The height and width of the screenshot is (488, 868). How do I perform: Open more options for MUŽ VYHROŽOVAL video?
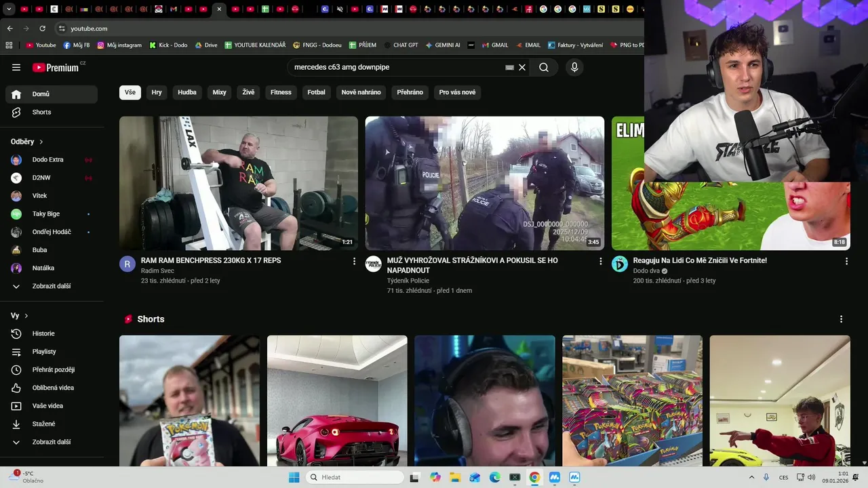(600, 261)
